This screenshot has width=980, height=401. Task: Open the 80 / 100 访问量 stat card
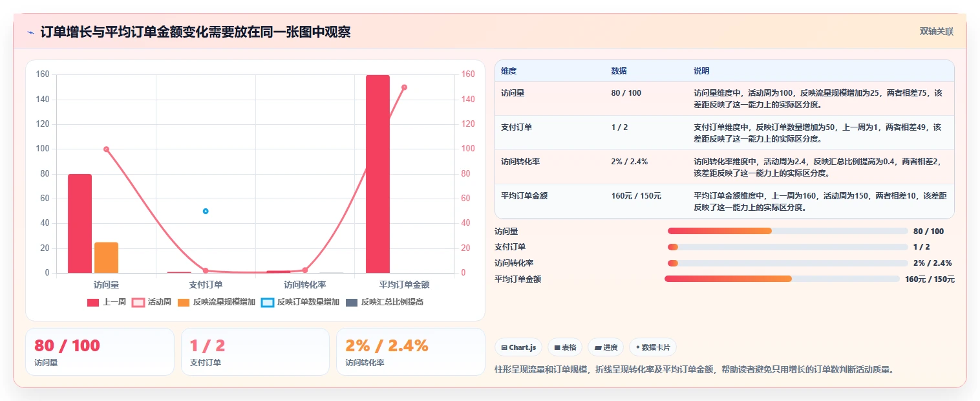pyautogui.click(x=100, y=352)
